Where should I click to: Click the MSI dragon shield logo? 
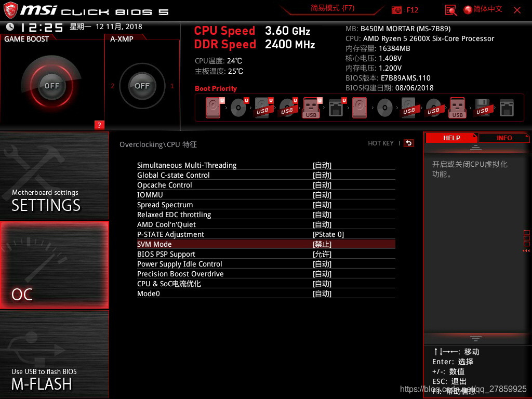10,10
